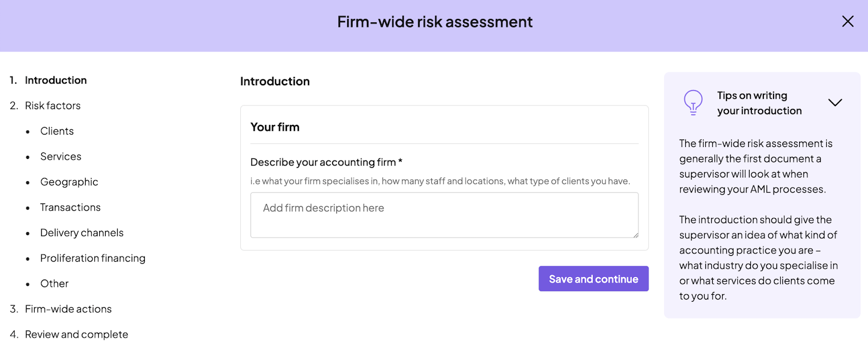Open Proliferation financing section
Viewport: 868px width, 349px height.
pos(93,258)
